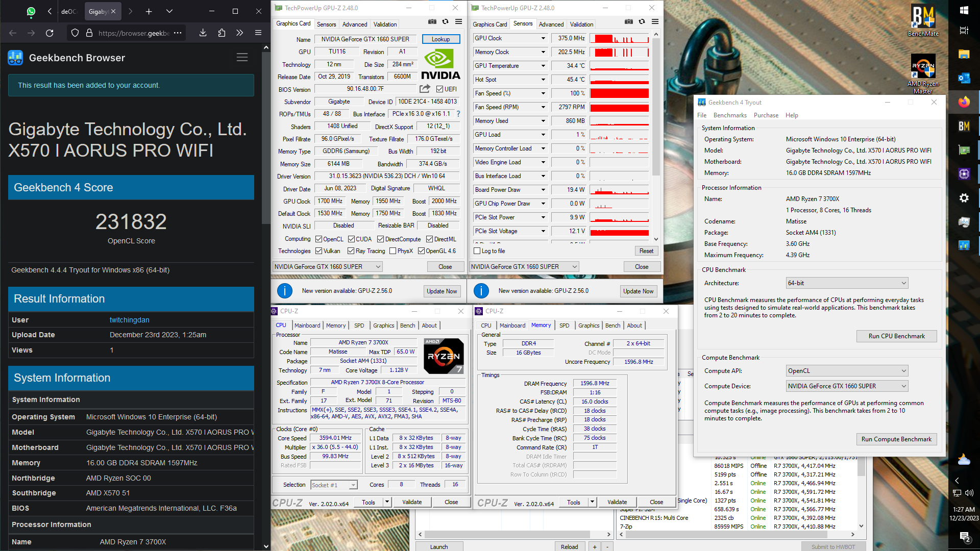Open CPU-Z taskbar icon

tap(964, 174)
